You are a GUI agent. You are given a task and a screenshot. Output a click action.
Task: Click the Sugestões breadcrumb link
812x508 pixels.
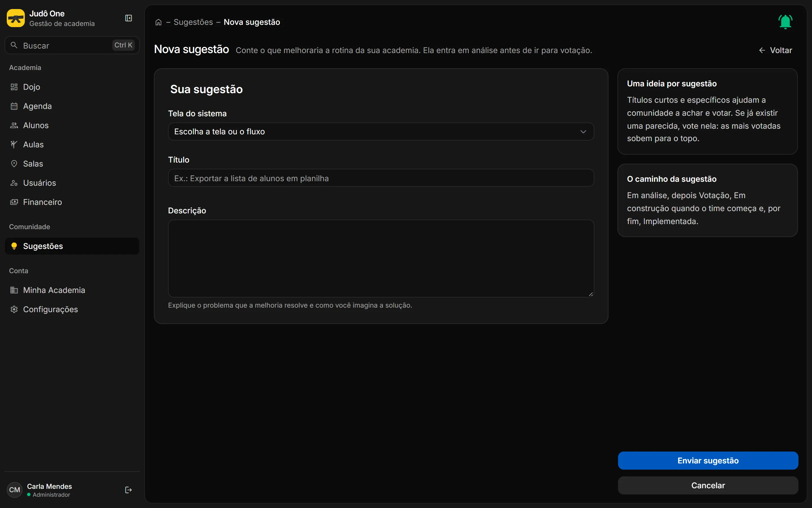(193, 22)
